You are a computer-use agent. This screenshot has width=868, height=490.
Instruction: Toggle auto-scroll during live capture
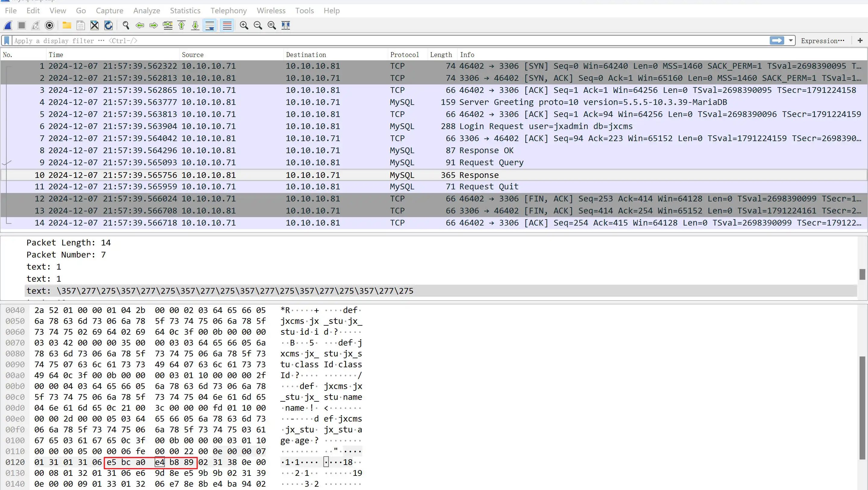tap(209, 25)
